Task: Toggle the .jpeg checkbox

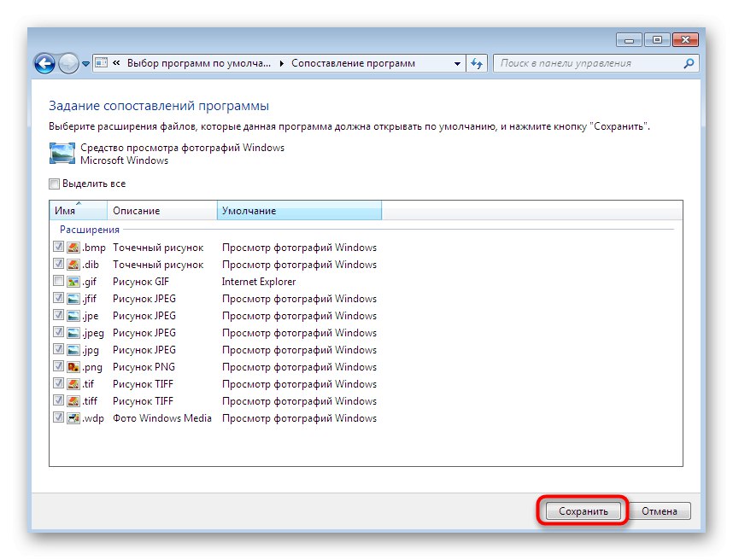Action: tap(58, 332)
